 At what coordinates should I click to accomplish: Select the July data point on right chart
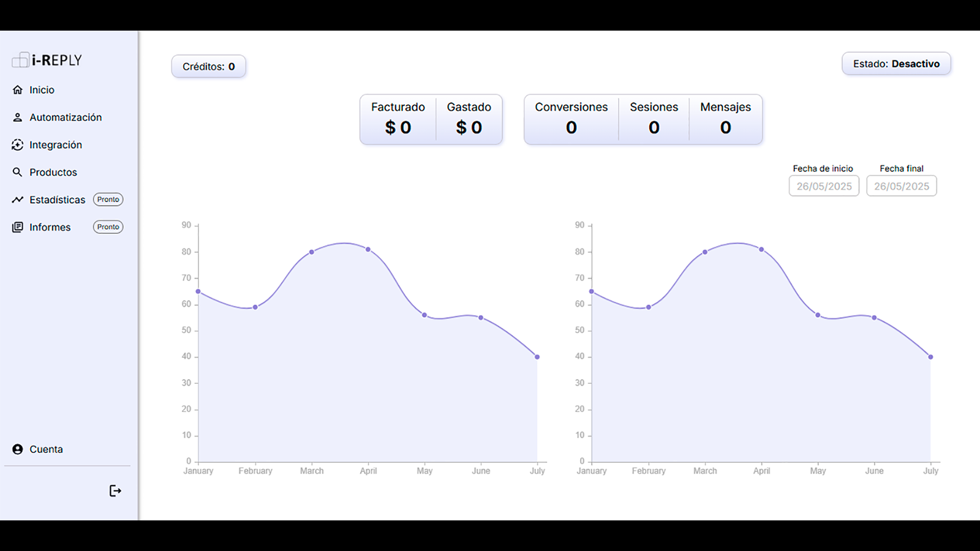931,357
